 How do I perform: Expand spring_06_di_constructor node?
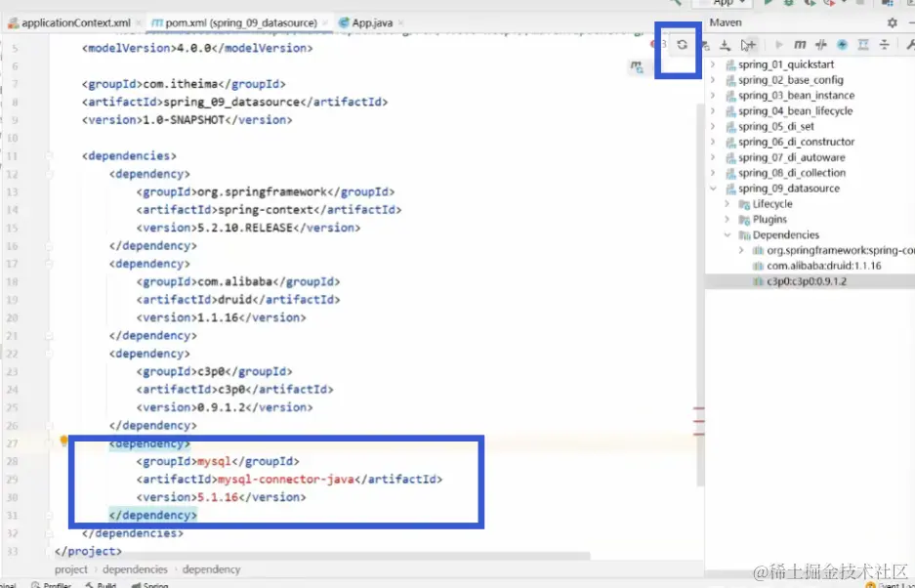713,142
